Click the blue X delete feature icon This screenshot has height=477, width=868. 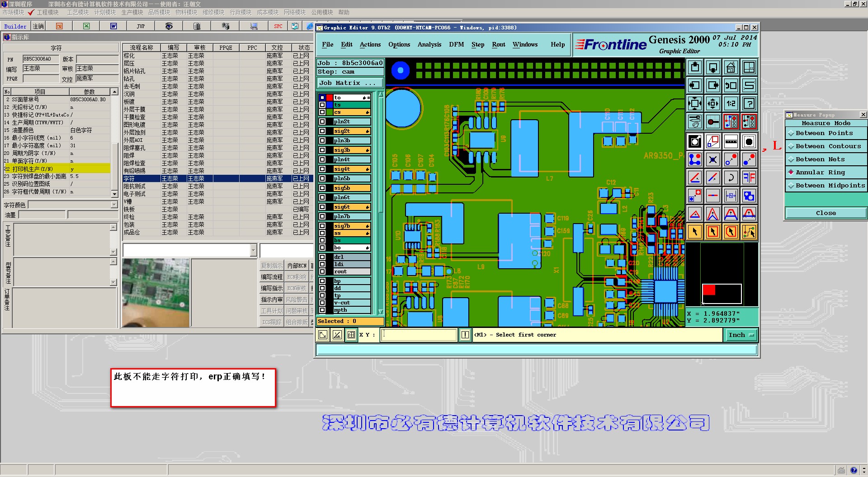point(713,159)
